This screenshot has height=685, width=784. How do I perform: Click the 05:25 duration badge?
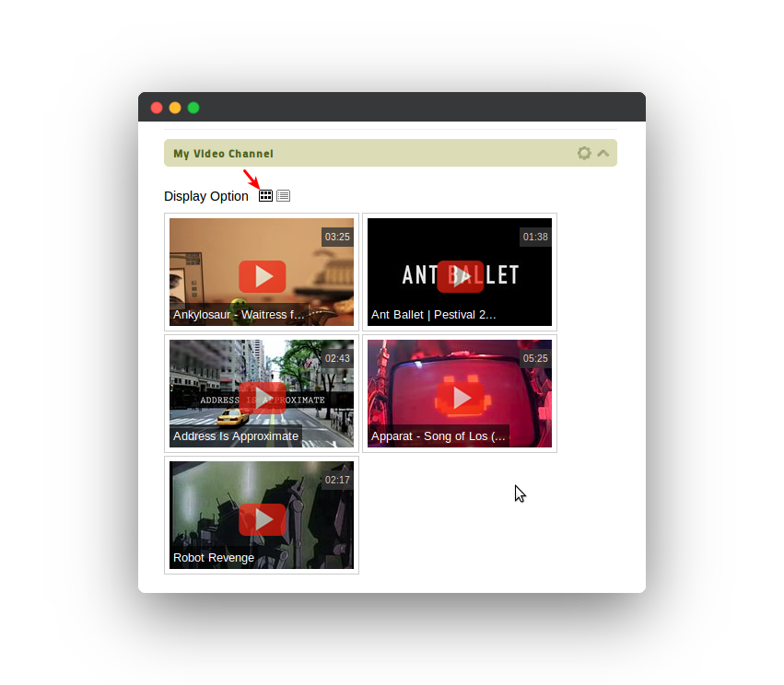pyautogui.click(x=535, y=358)
